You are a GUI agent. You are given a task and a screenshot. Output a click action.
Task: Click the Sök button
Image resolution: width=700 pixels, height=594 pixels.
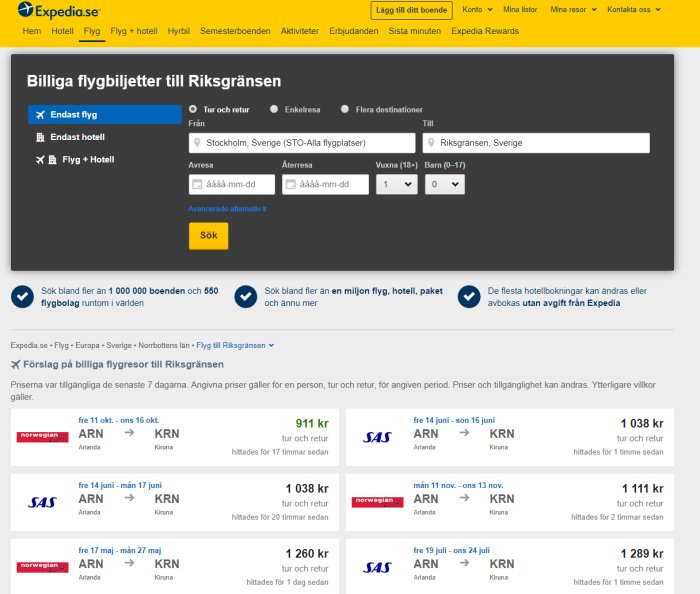coord(208,236)
